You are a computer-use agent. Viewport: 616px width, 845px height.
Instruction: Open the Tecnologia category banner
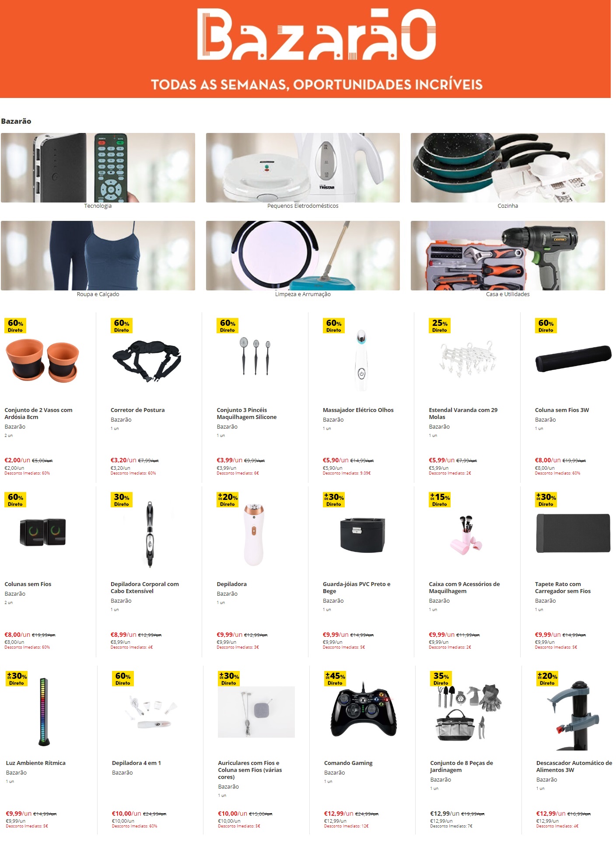tap(98, 168)
